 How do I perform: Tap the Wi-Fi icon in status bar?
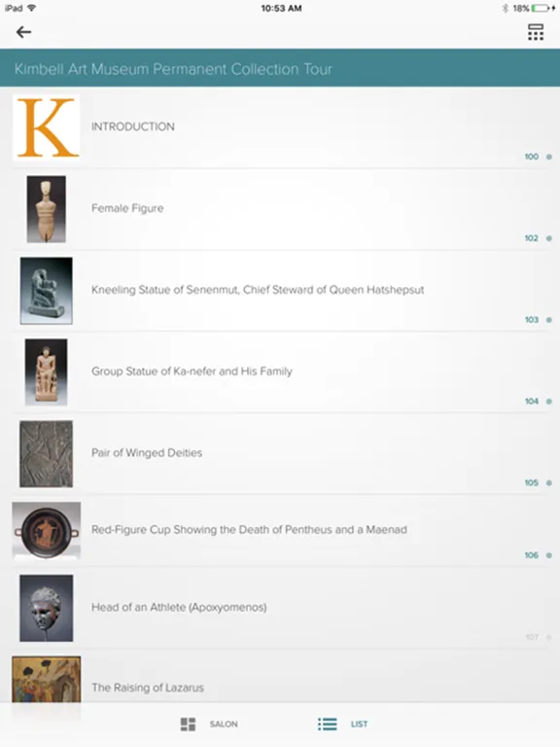click(x=32, y=8)
